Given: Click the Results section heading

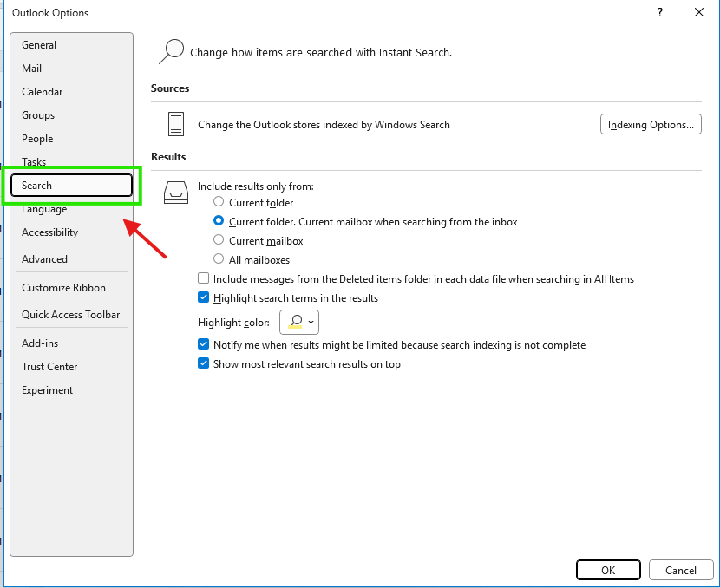Looking at the screenshot, I should coord(168,156).
